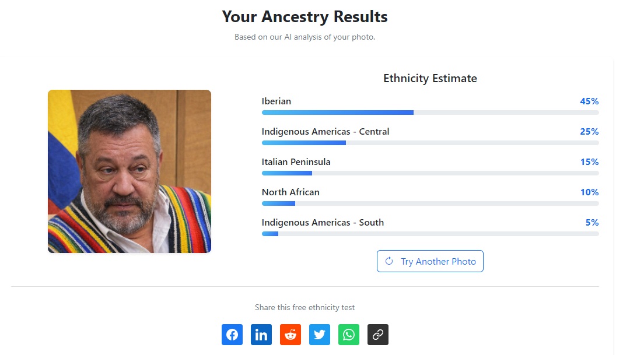Click the North African label
The height and width of the screenshot is (355, 644).
pos(290,192)
